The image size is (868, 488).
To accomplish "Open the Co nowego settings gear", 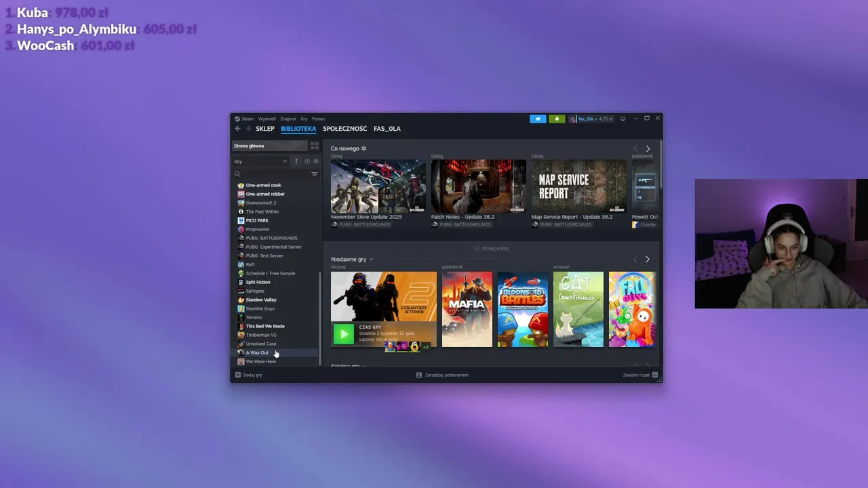I will click(363, 148).
